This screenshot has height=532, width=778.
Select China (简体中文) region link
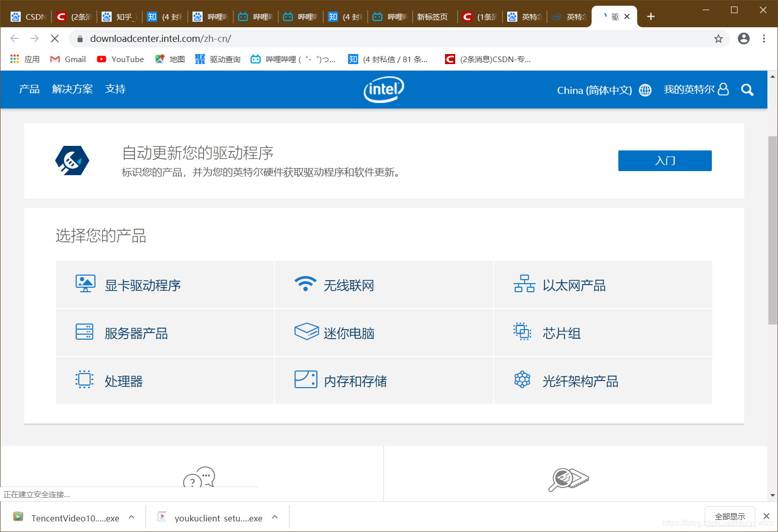click(594, 90)
